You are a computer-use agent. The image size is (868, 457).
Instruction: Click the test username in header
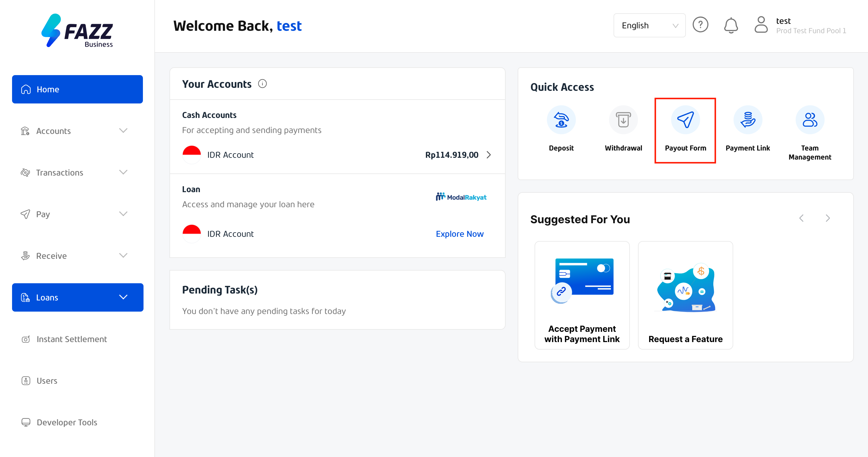coord(783,21)
